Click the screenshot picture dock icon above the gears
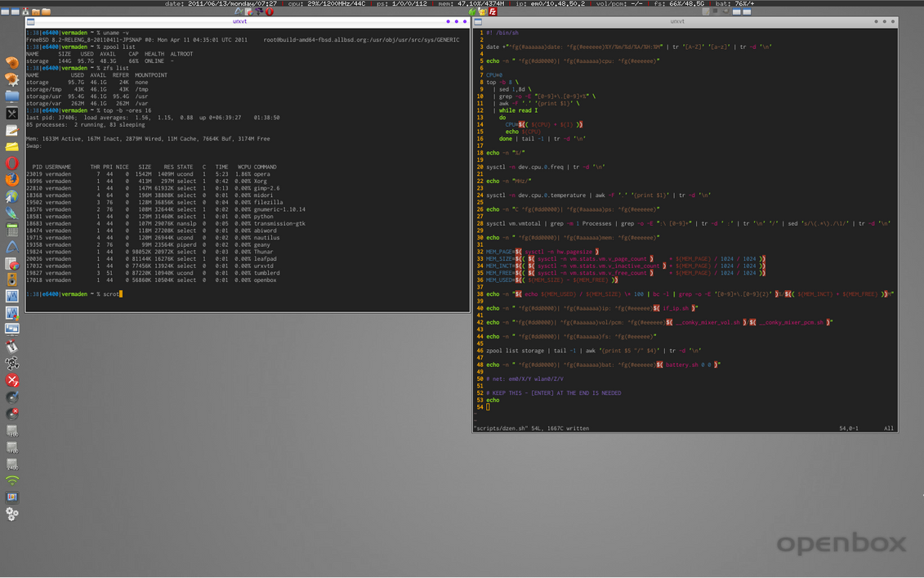The image size is (924, 578). tap(11, 498)
